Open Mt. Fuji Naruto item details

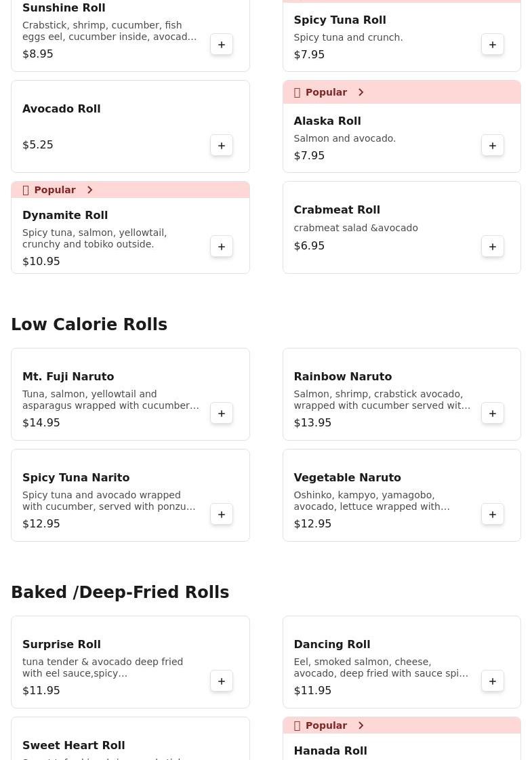[68, 377]
